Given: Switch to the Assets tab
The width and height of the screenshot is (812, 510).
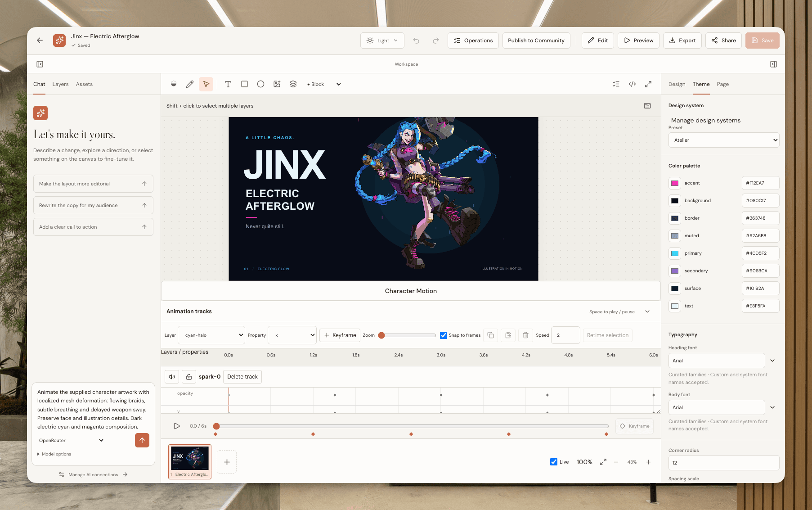Looking at the screenshot, I should [x=84, y=84].
